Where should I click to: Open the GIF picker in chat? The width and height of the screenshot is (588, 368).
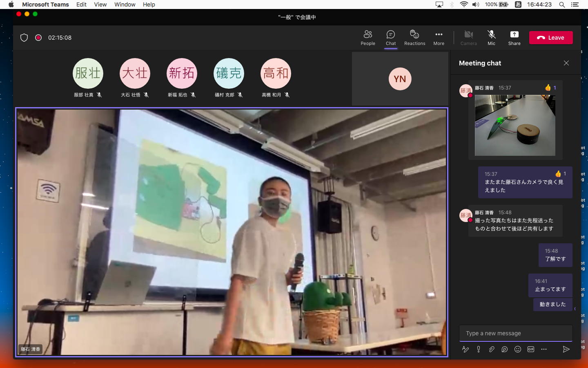tap(531, 349)
